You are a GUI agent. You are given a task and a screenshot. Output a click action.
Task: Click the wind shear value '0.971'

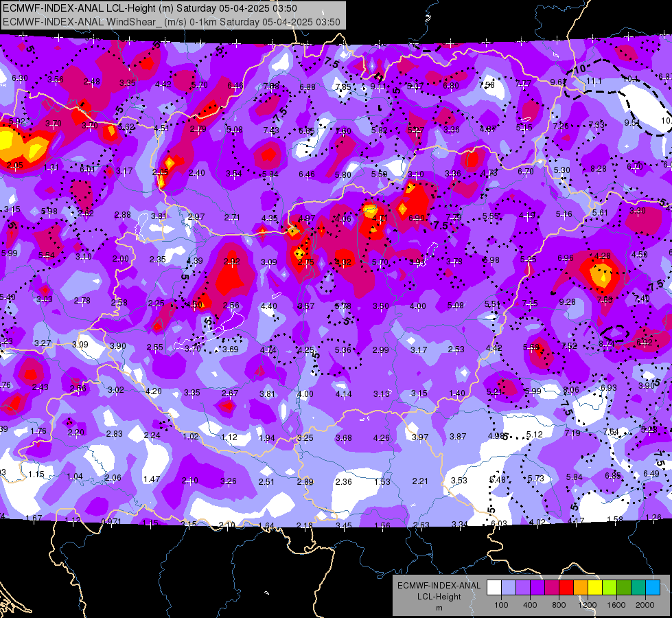coord(111,521)
